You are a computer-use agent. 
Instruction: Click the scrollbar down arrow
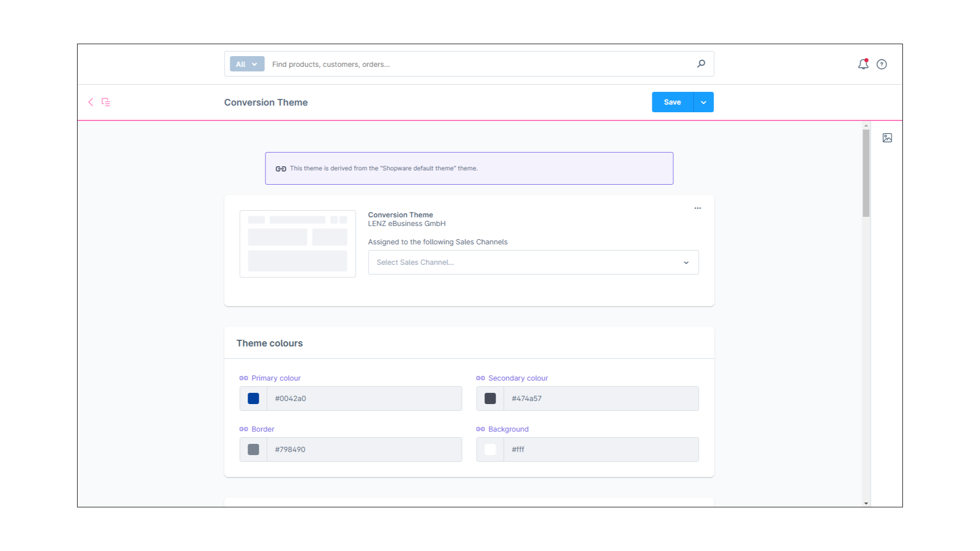click(x=866, y=504)
